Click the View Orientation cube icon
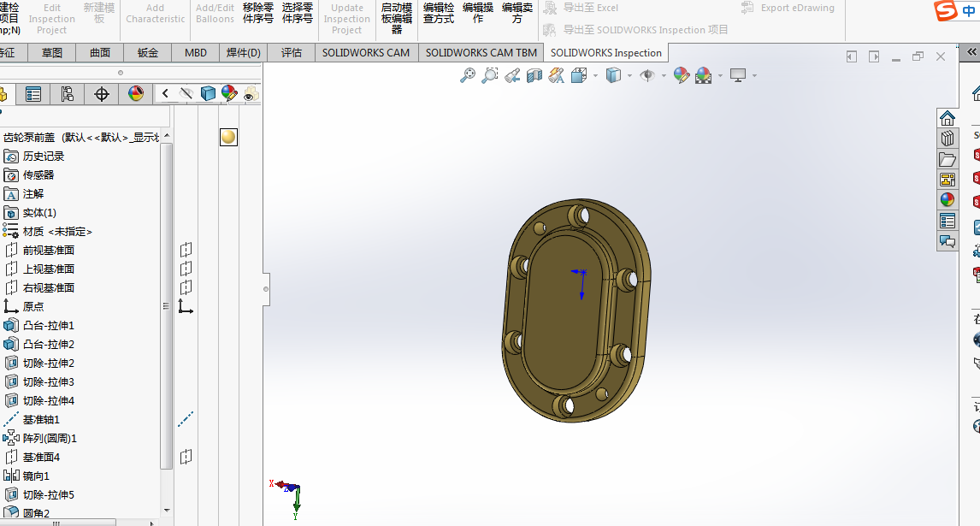Viewport: 980px width, 526px height. point(580,75)
